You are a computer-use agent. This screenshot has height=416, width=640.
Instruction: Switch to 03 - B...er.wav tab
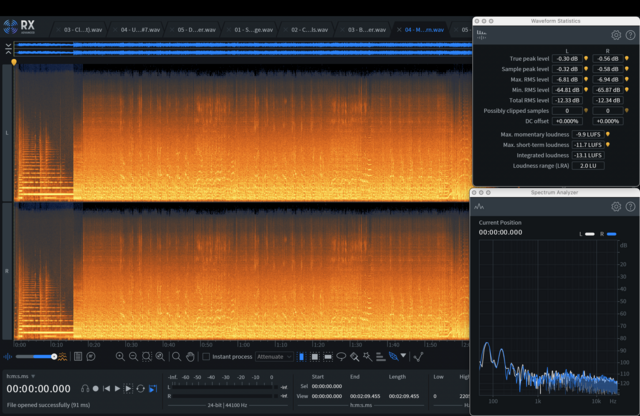(367, 30)
